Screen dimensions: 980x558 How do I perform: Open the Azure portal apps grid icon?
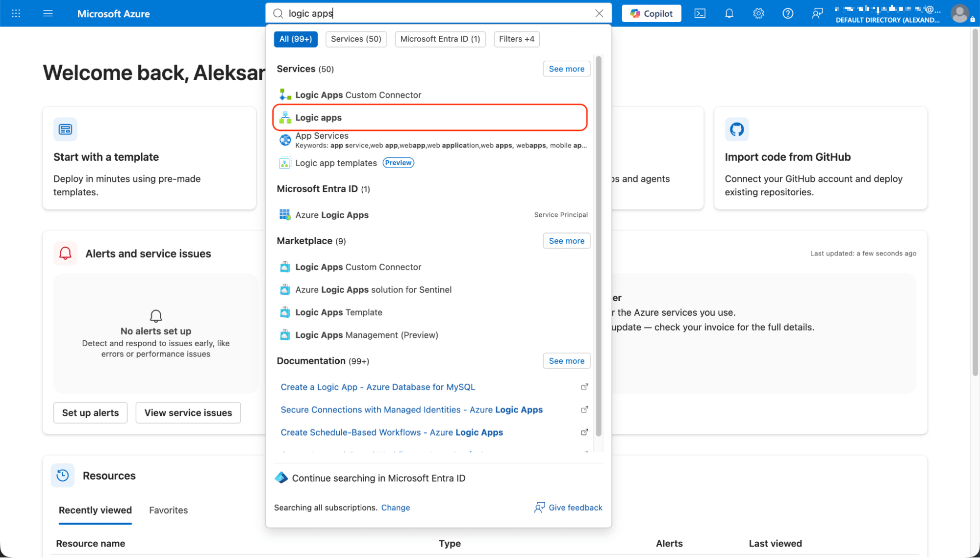(x=16, y=13)
